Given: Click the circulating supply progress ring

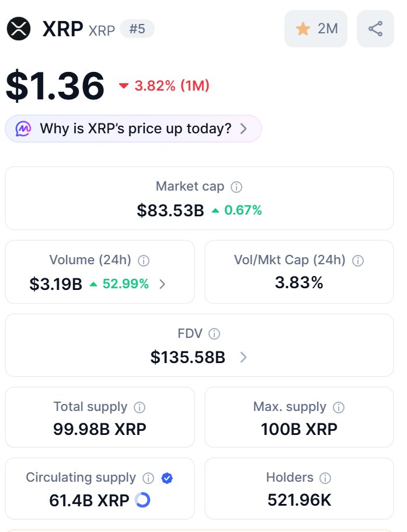Looking at the screenshot, I should coord(142,500).
